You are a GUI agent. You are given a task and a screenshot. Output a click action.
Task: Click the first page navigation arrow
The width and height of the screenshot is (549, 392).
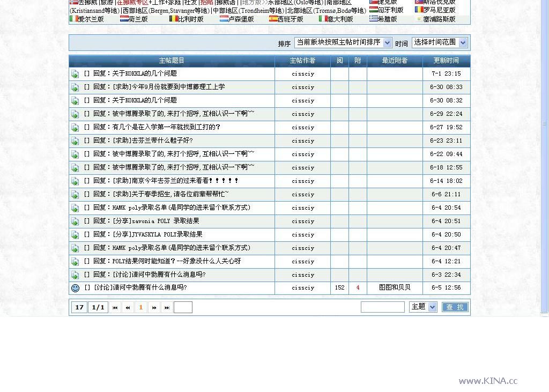[115, 307]
